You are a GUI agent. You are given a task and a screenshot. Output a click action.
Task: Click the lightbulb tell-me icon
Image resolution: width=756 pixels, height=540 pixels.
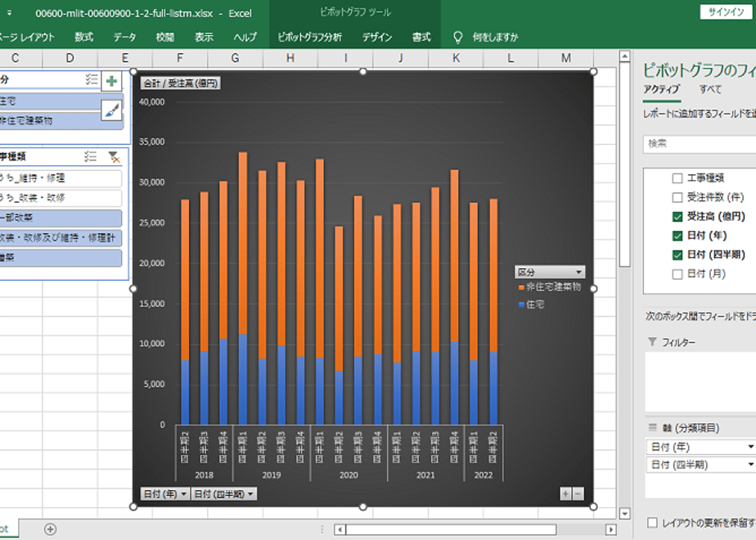pos(457,37)
